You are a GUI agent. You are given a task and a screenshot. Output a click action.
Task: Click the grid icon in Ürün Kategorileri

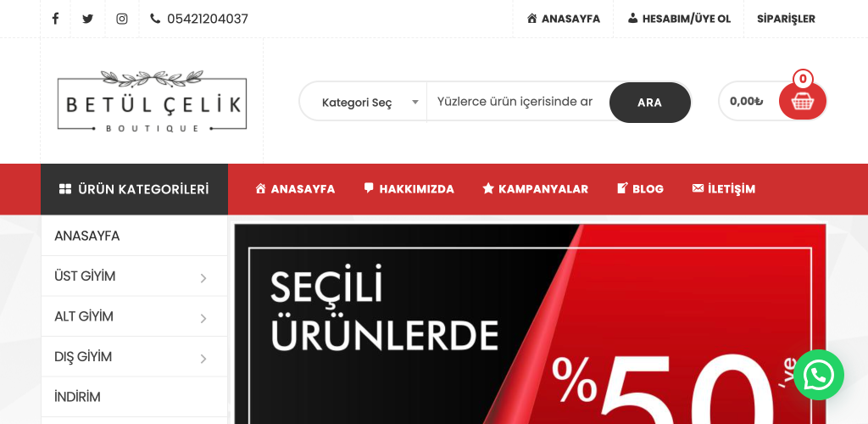(x=65, y=189)
